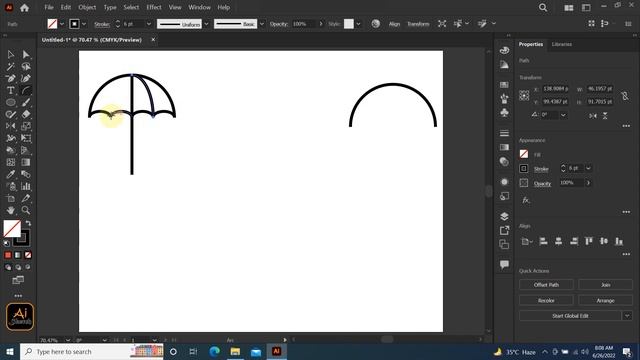Select the Pen tool
The width and height of the screenshot is (640, 360).
[x=11, y=78]
